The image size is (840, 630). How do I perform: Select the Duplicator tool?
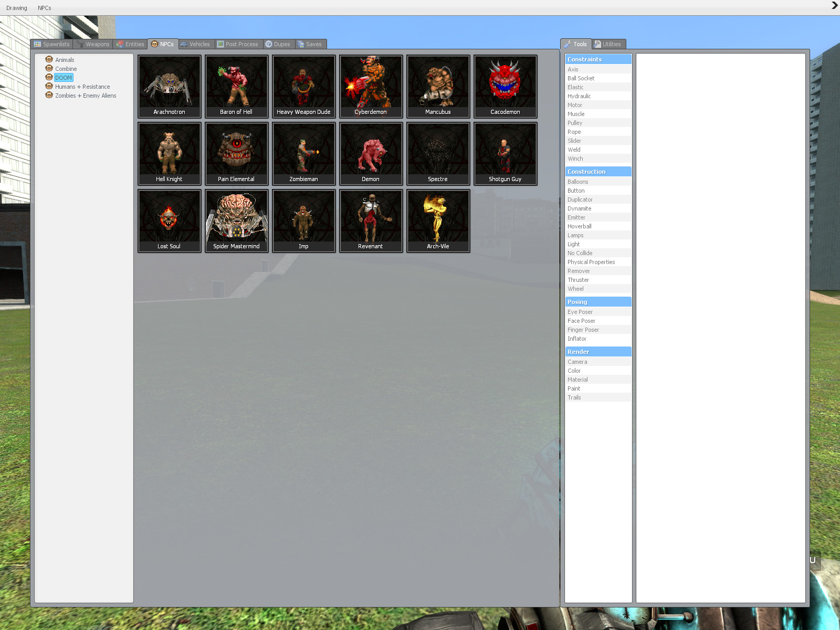tap(598, 199)
